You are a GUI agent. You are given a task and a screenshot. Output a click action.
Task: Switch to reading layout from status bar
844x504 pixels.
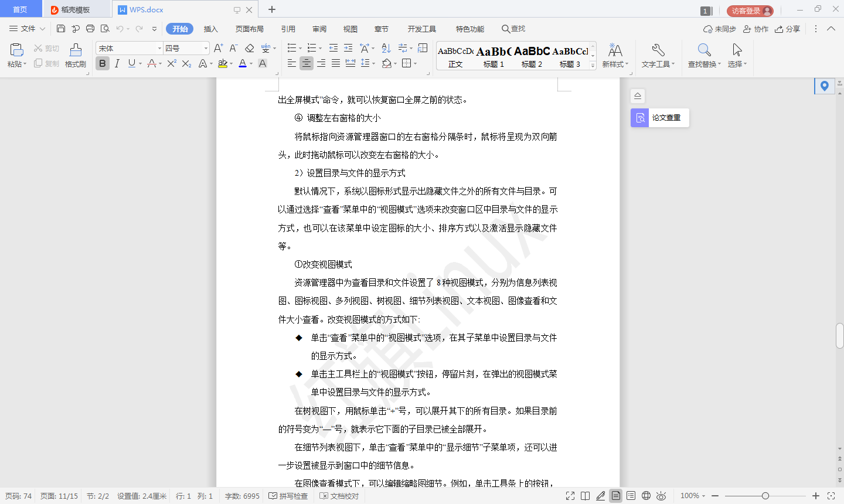[585, 496]
